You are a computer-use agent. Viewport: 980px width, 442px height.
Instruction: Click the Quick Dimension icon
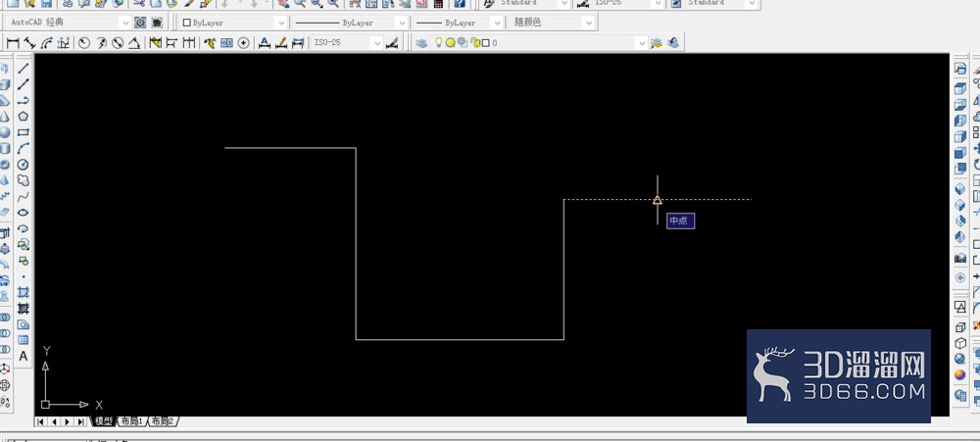tap(155, 43)
